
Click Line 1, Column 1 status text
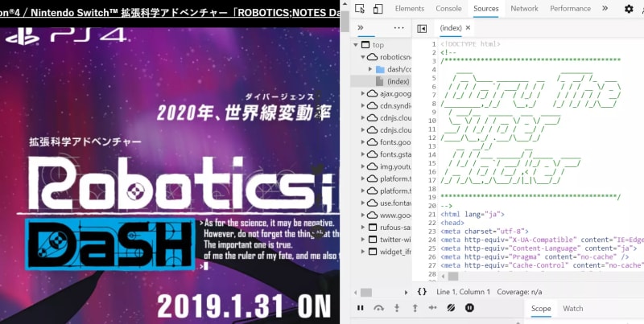[464, 292]
